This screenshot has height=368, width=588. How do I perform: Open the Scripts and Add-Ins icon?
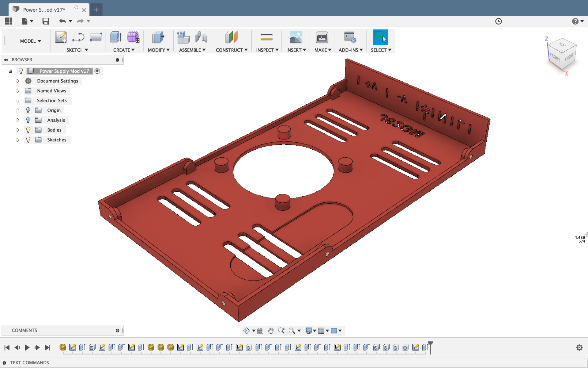click(x=350, y=37)
